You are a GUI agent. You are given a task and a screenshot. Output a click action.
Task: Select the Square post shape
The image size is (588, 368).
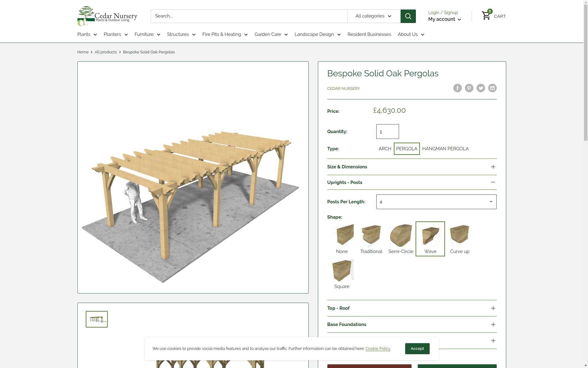pyautogui.click(x=342, y=274)
